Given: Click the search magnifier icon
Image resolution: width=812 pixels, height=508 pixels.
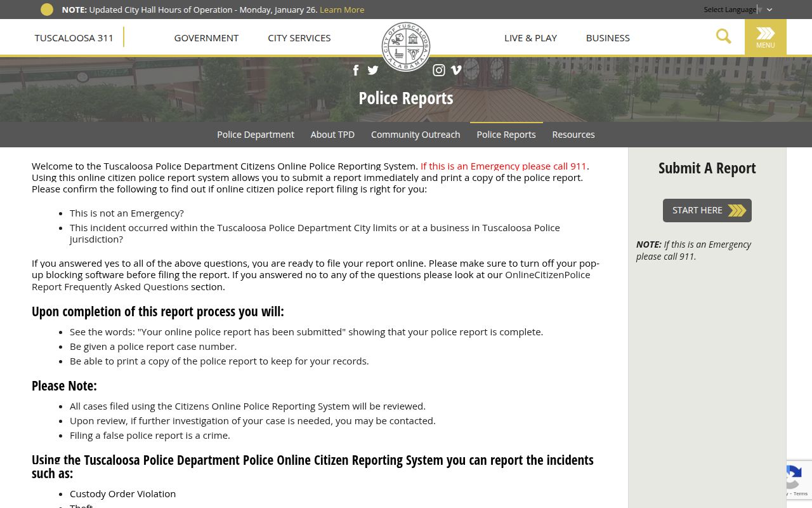Looking at the screenshot, I should 724,37.
